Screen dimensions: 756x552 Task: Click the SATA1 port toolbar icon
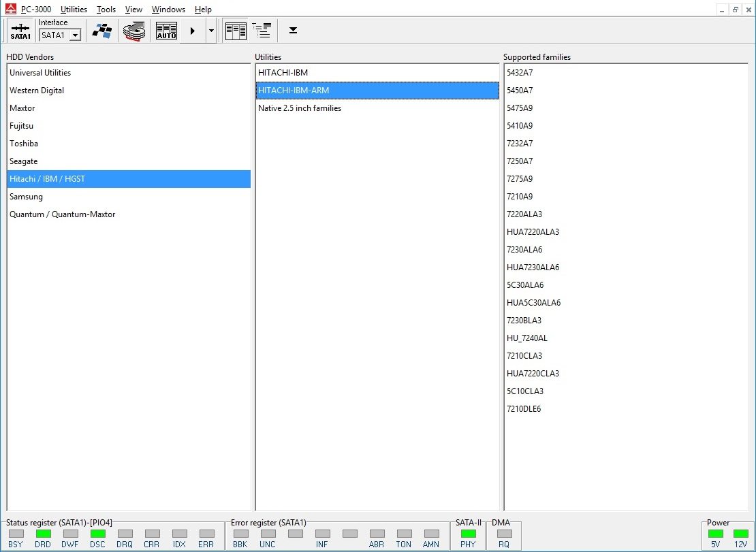20,31
